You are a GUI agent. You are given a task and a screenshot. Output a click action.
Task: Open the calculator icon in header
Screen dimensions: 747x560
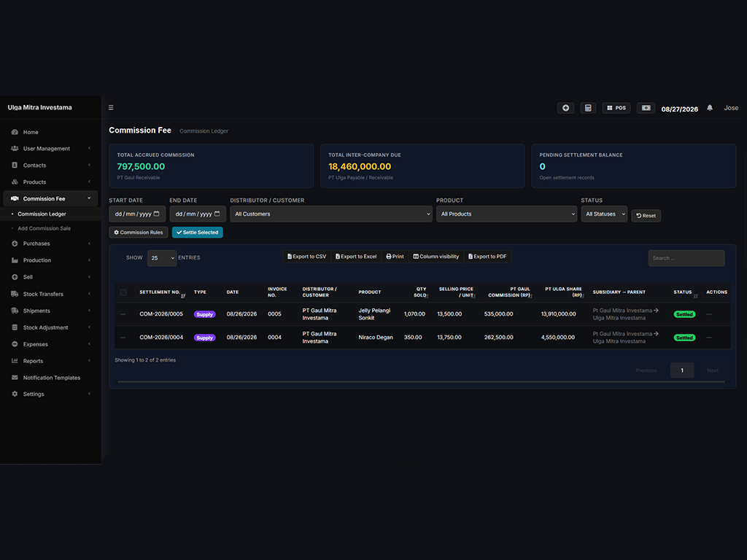pos(588,108)
